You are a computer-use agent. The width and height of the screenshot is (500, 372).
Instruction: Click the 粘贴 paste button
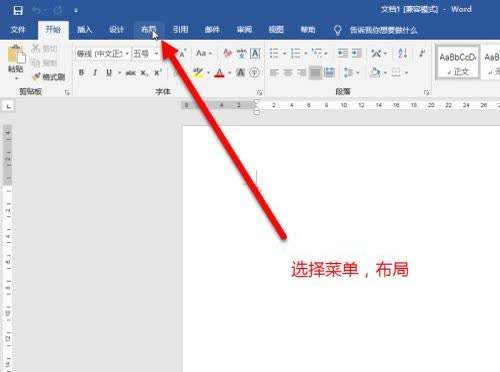tap(16, 62)
